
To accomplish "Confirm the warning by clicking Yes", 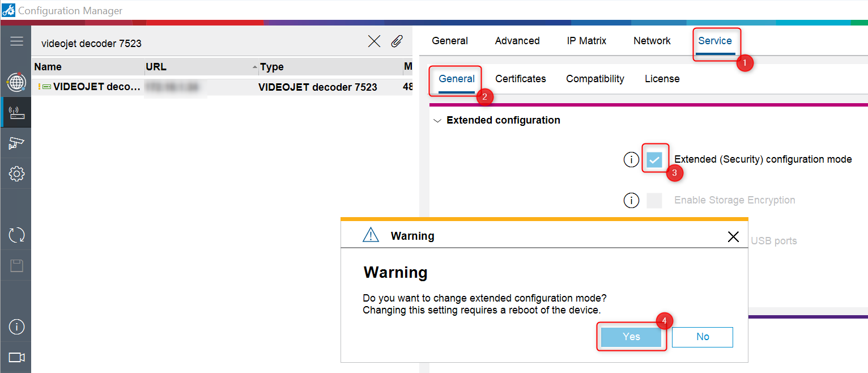I will 631,336.
